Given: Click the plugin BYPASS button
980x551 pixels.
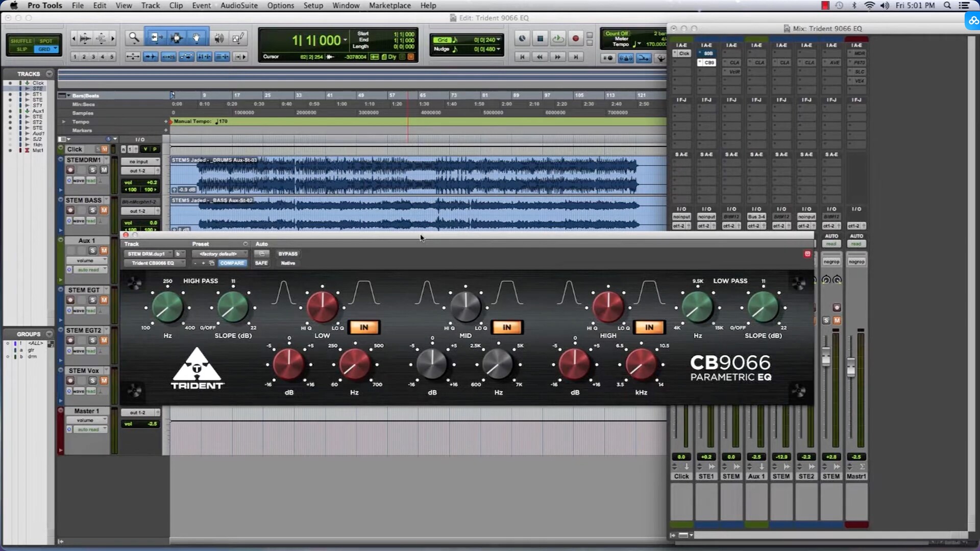Looking at the screenshot, I should (x=288, y=254).
